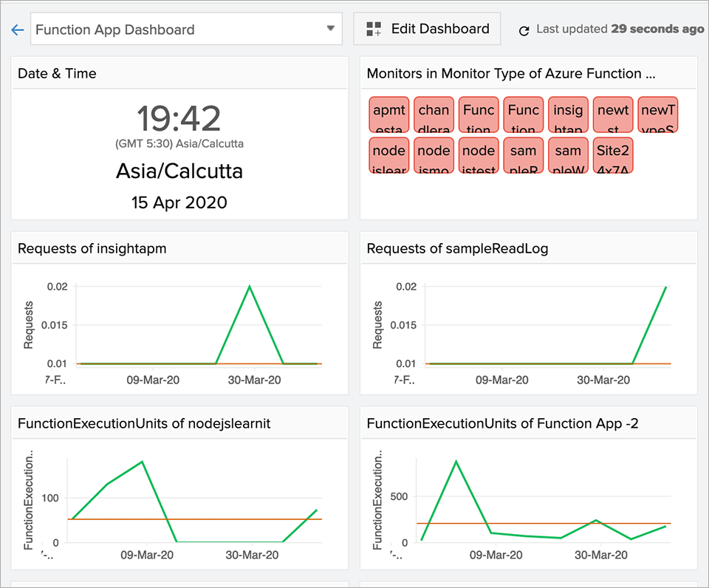The image size is (709, 588).
Task: Click the peak on Requests of insightapm chart
Action: (249, 287)
